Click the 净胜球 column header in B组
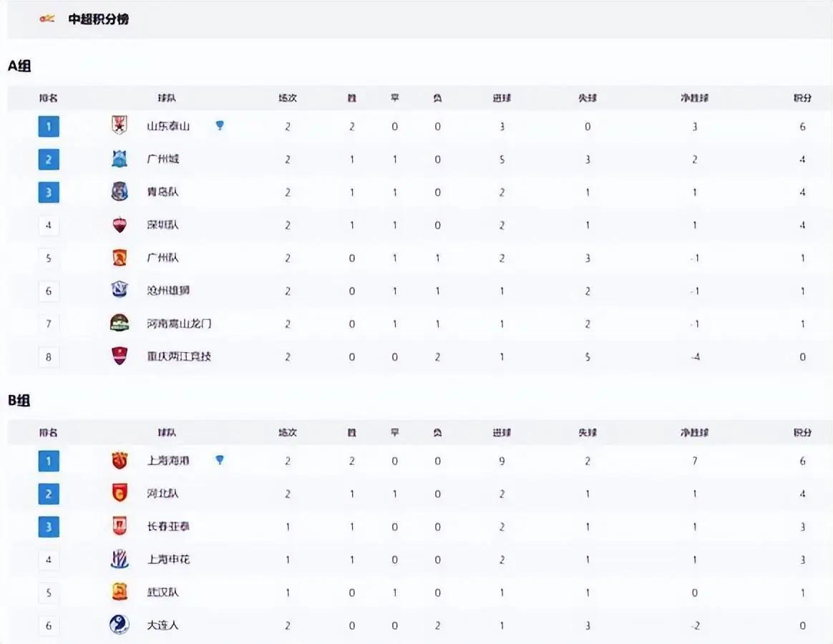833x644 pixels. pos(694,433)
